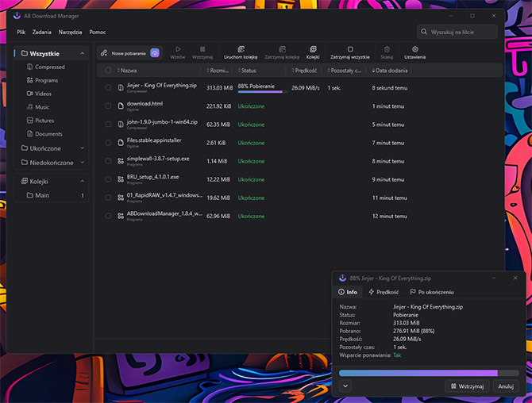Open the Ustawienia settings icon
The image size is (532, 403).
pyautogui.click(x=414, y=48)
